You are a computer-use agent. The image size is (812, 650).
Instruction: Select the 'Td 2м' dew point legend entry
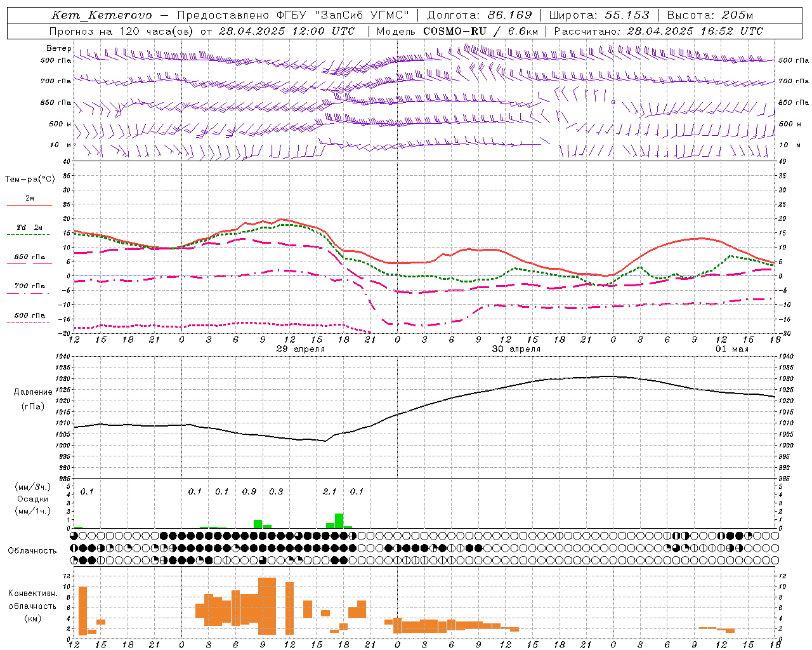(30, 227)
